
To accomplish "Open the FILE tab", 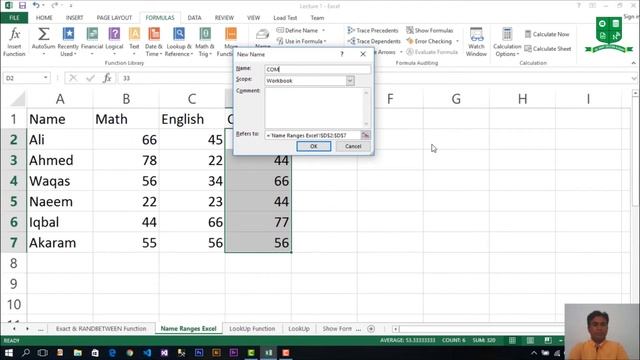I will (x=14, y=18).
